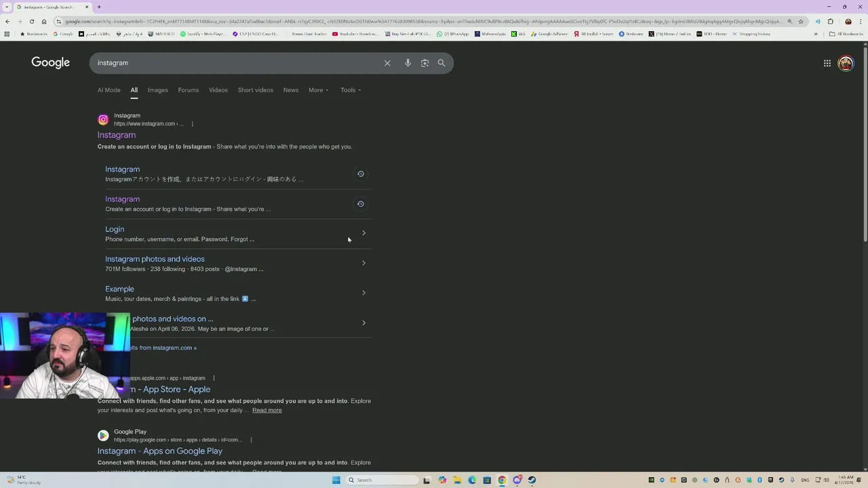Open the browser extensions puzzle icon
This screenshot has height=488, width=868.
coord(830,22)
